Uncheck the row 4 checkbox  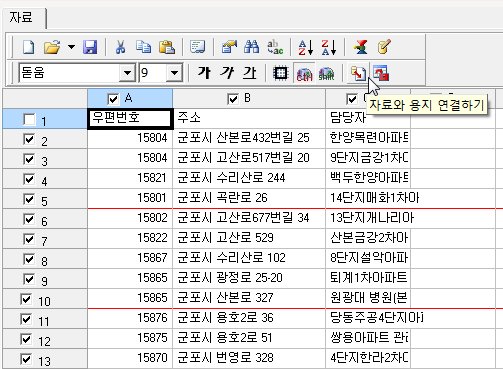point(29,179)
